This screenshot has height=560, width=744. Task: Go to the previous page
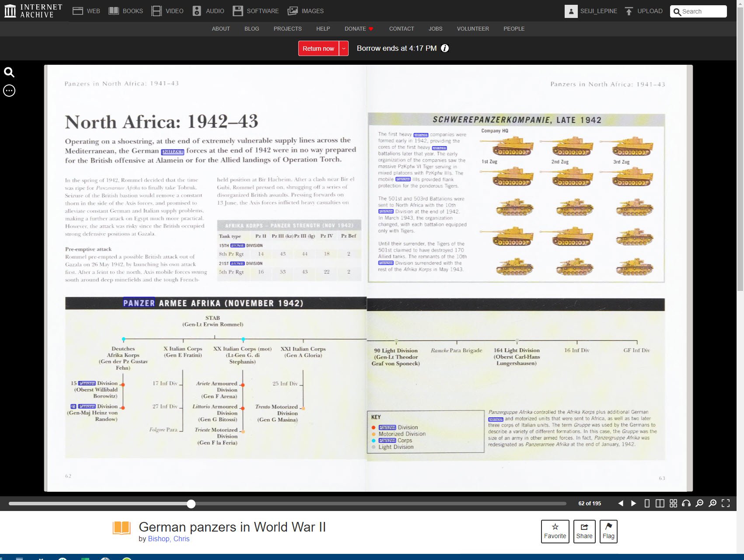620,504
